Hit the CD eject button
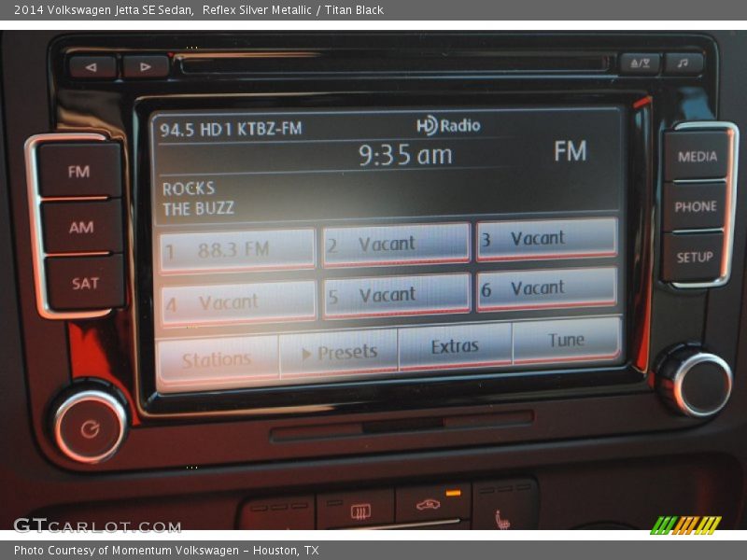747x560 pixels. tap(640, 63)
